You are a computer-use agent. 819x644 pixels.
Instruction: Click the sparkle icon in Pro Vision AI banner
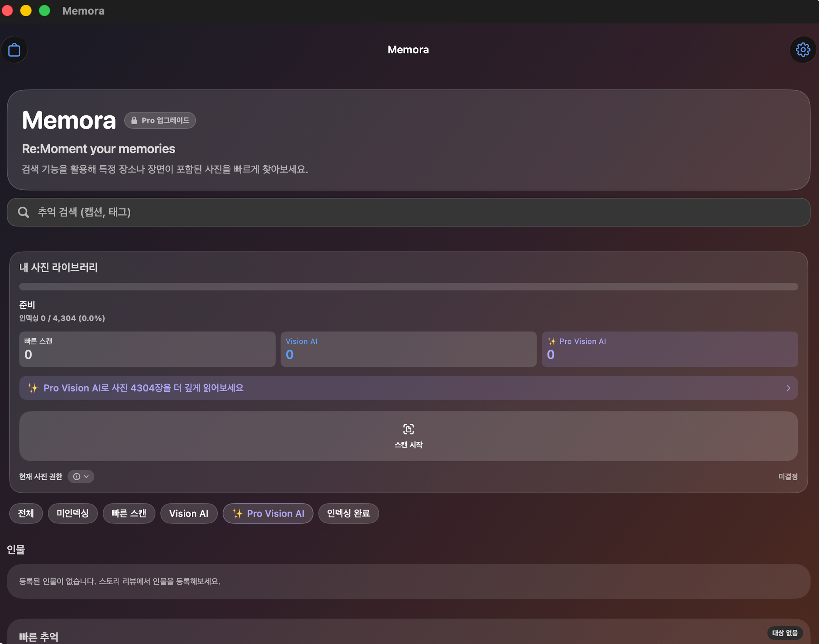[33, 388]
